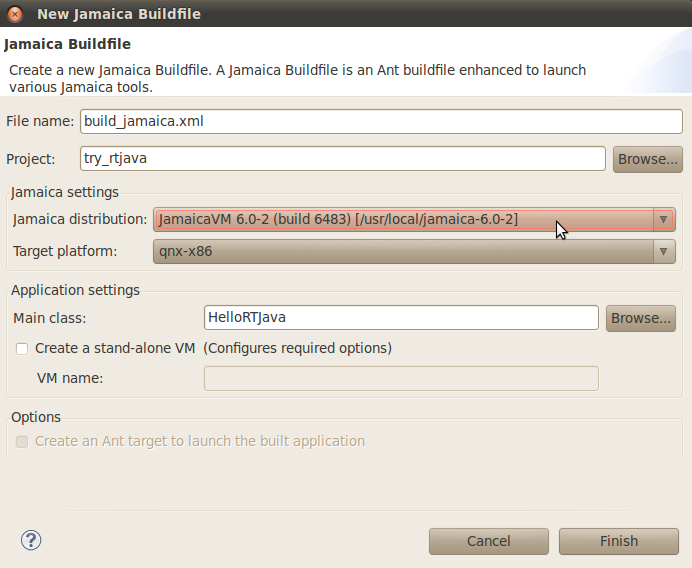Open the qnx-x86 target platform combo box
Screen dimensions: 692x568
414,252
